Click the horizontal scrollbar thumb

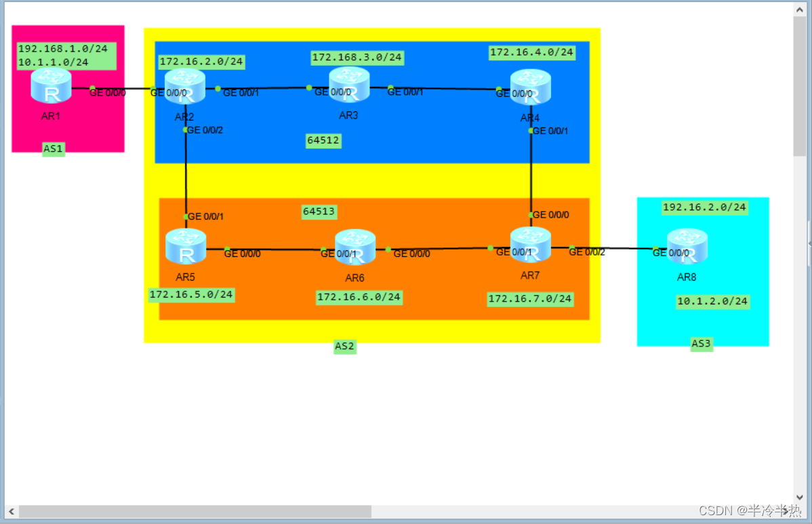[x=195, y=512]
